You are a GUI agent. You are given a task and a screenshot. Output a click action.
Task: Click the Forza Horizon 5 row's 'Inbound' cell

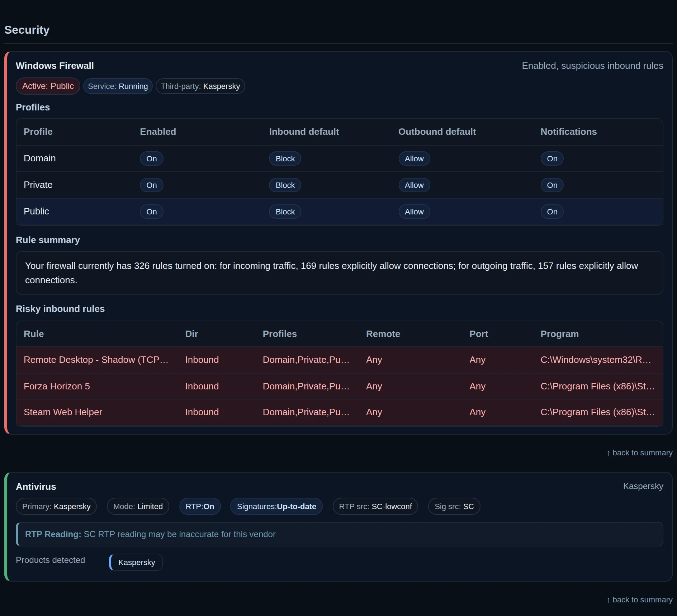[x=202, y=386]
